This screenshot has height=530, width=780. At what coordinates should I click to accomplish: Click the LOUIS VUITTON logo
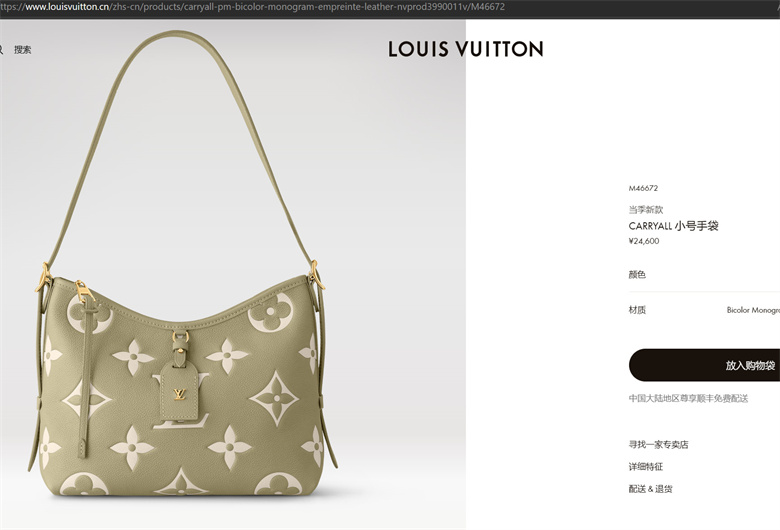466,49
